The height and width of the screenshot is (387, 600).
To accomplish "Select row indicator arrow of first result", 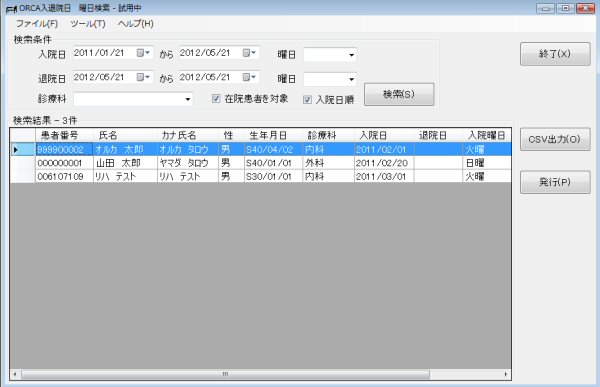I will 16,150.
